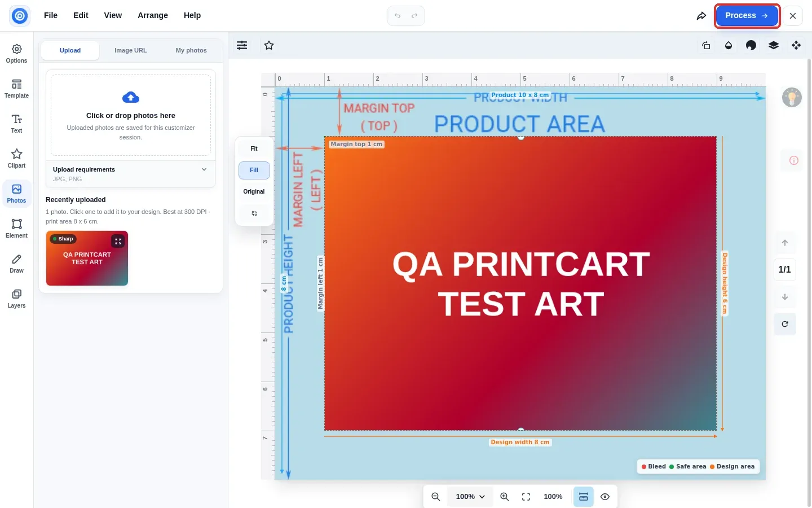Open the File menu

point(51,16)
